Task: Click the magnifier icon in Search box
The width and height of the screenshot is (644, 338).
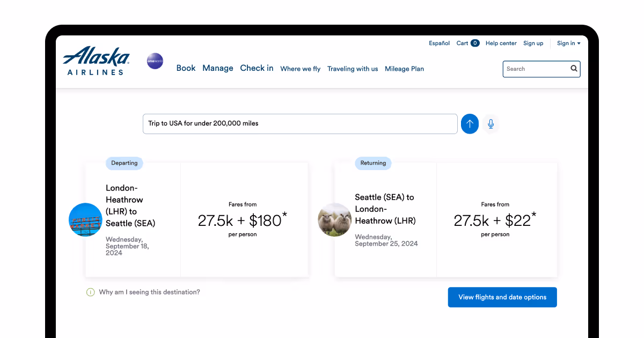Action: click(x=574, y=69)
